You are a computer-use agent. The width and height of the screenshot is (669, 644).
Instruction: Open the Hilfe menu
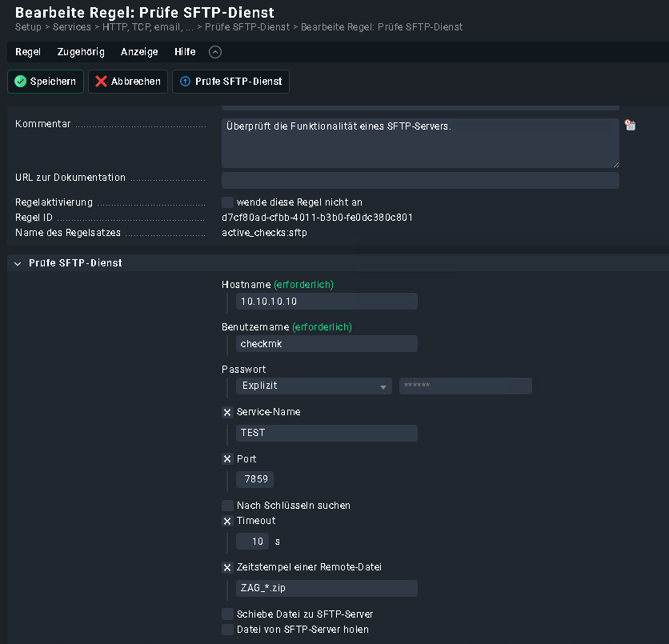pyautogui.click(x=185, y=52)
